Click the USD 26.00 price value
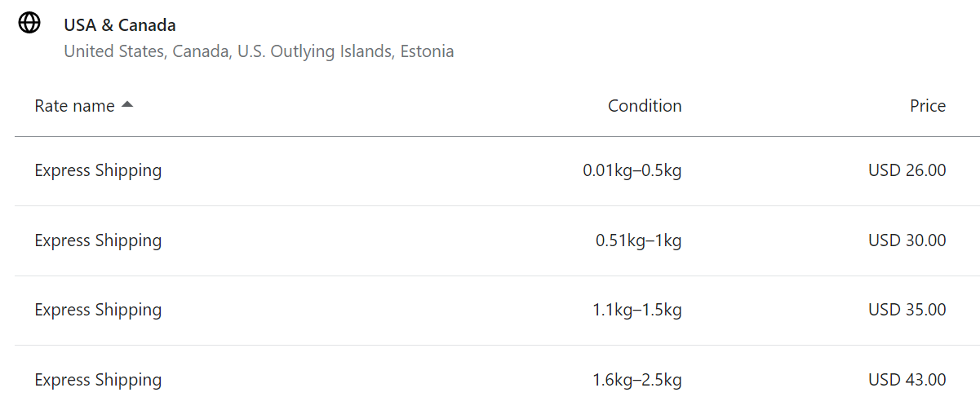This screenshot has width=980, height=410. click(x=907, y=170)
